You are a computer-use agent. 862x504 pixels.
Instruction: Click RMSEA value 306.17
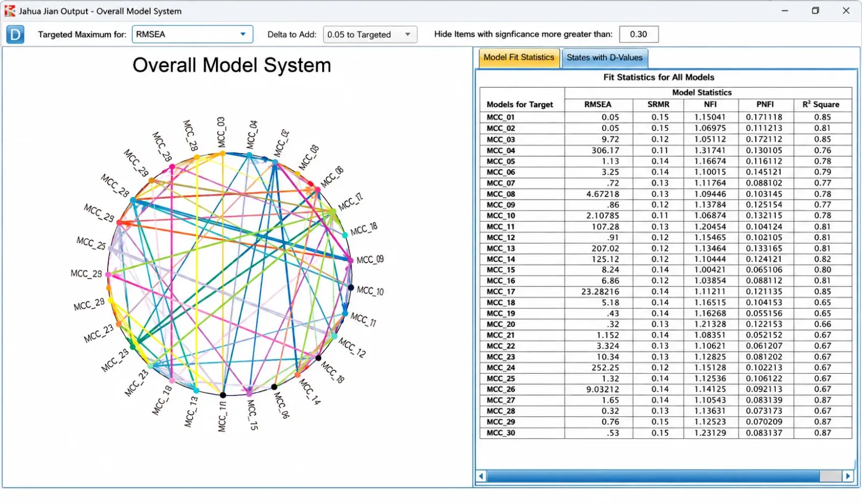605,150
